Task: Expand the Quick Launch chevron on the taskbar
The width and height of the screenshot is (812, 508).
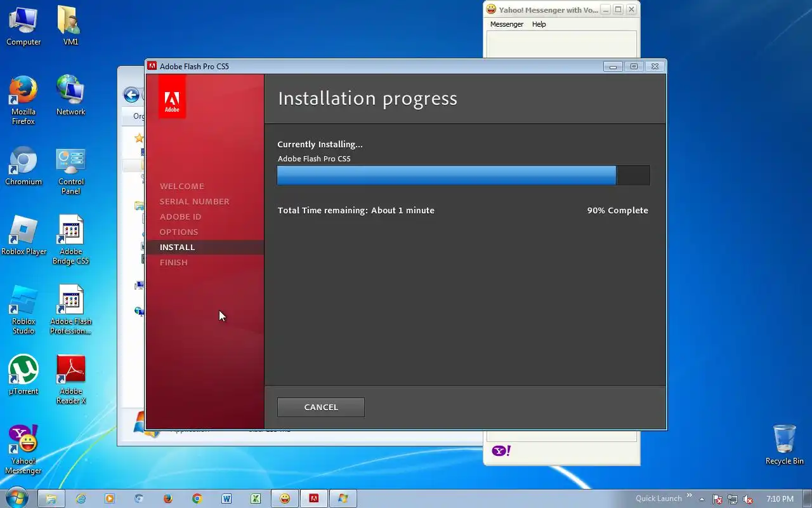Action: 690,496
